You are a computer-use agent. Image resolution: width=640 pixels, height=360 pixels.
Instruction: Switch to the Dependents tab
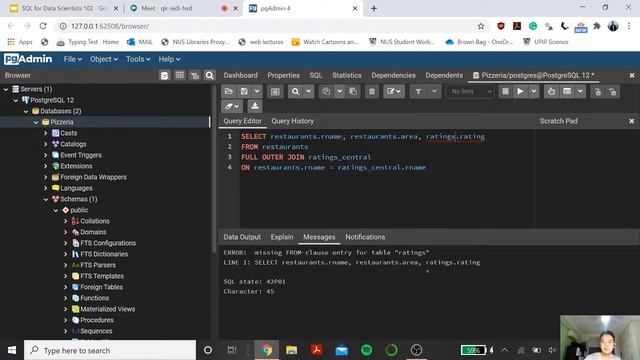444,75
